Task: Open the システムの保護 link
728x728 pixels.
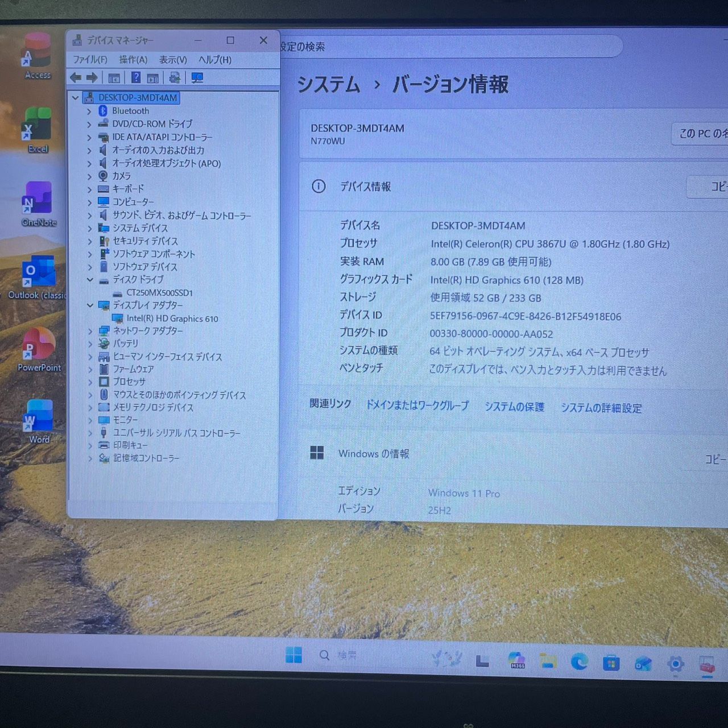Action: coord(515,407)
